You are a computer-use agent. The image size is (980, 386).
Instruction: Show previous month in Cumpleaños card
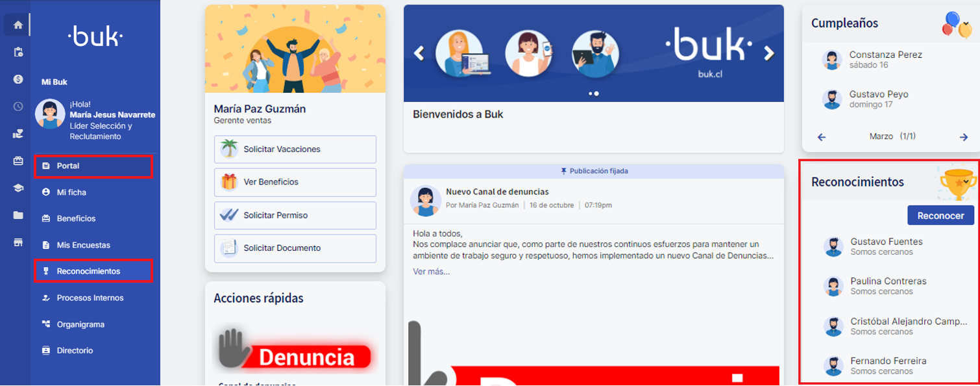(822, 137)
